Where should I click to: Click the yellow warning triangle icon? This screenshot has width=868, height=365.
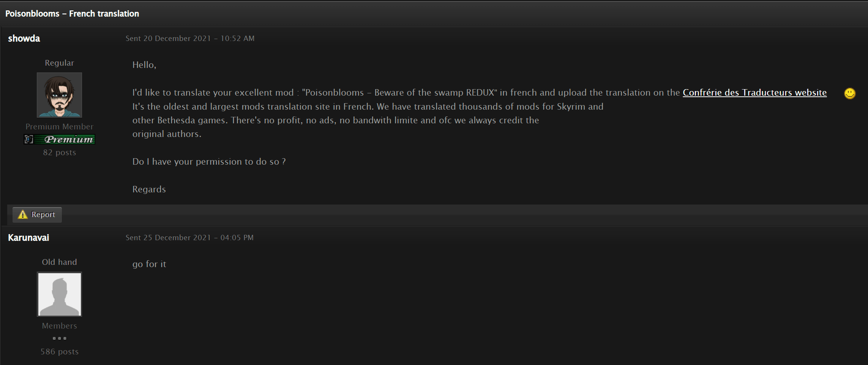(x=23, y=214)
